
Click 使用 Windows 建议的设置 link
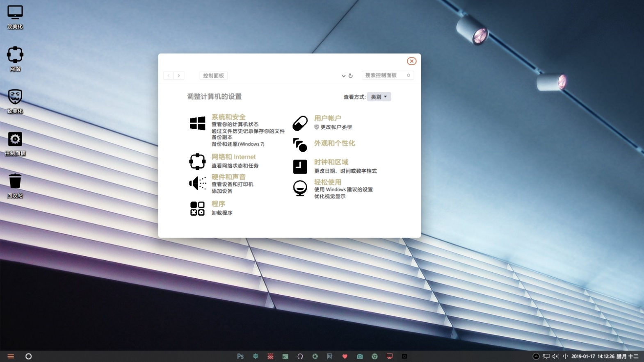point(343,189)
